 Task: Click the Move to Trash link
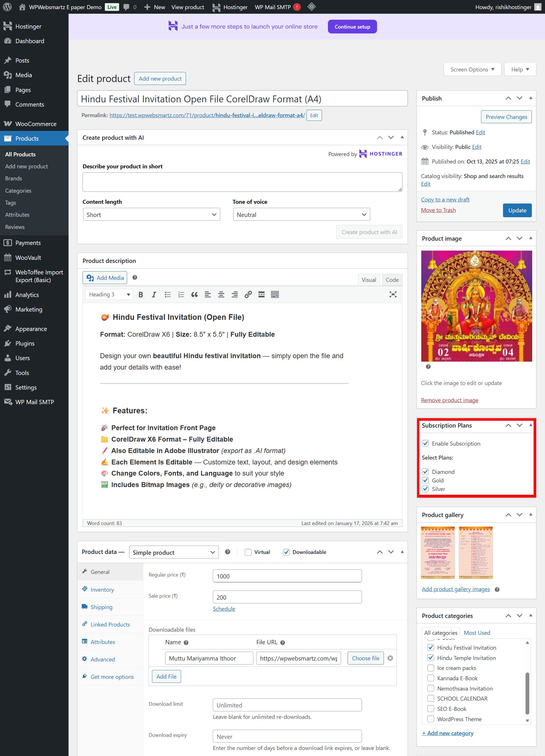(438, 210)
